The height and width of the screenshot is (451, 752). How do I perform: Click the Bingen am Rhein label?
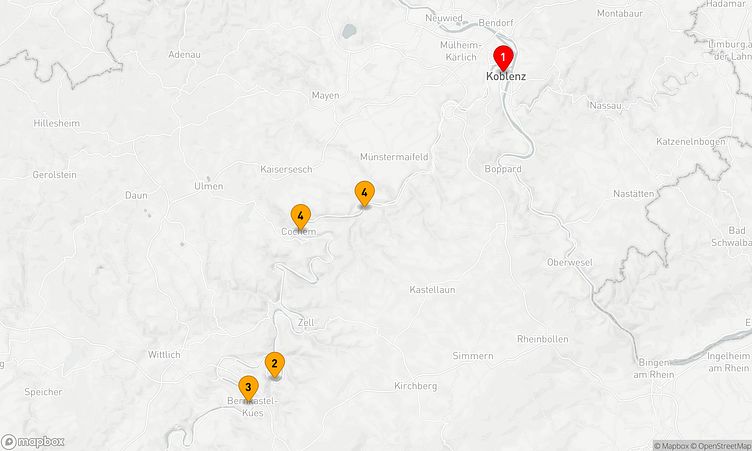click(654, 368)
